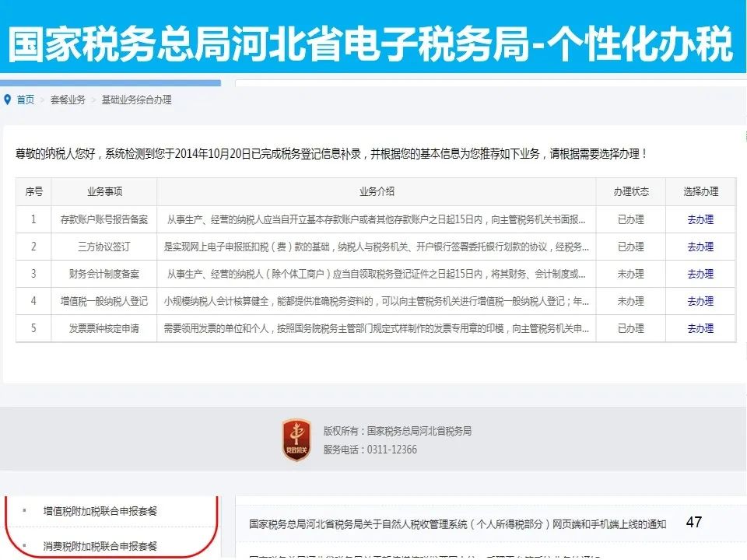
Task: Select 财务会计制度备案 business item cell
Action: pos(103,274)
